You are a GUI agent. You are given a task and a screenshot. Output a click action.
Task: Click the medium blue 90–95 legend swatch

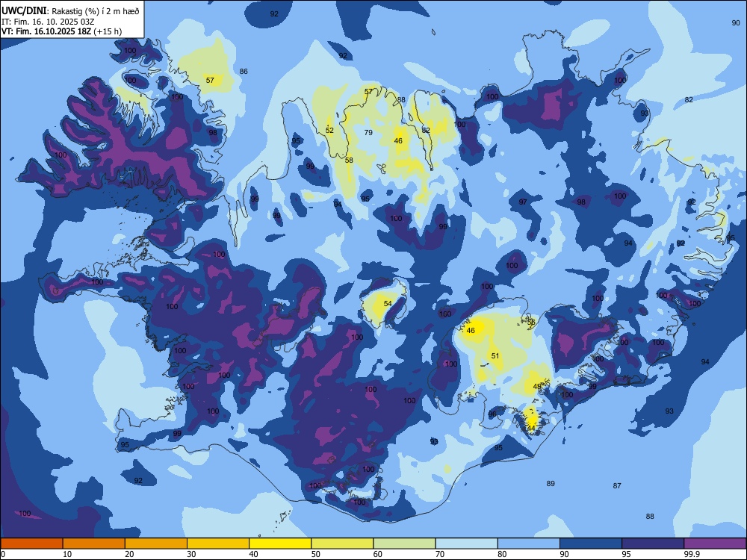click(591, 544)
